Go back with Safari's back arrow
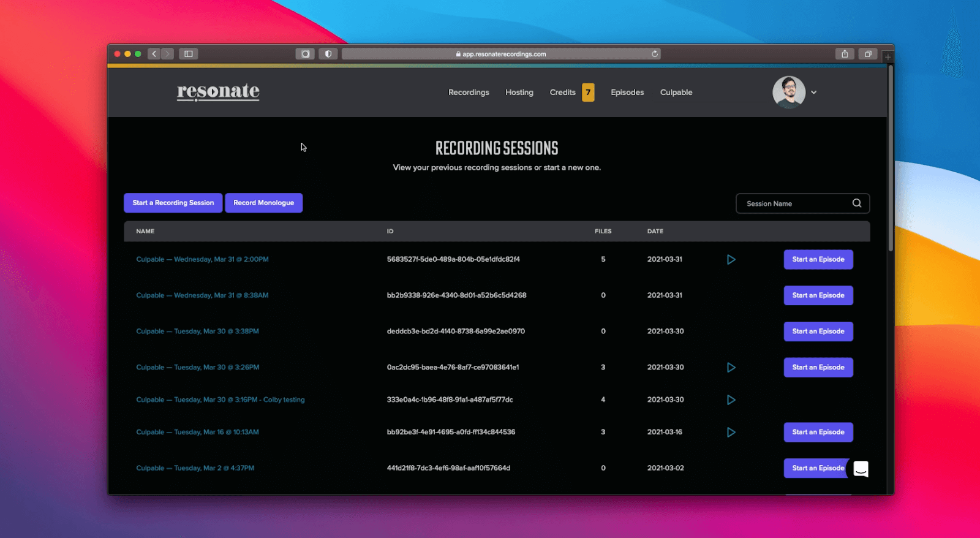The height and width of the screenshot is (538, 980). pos(154,54)
